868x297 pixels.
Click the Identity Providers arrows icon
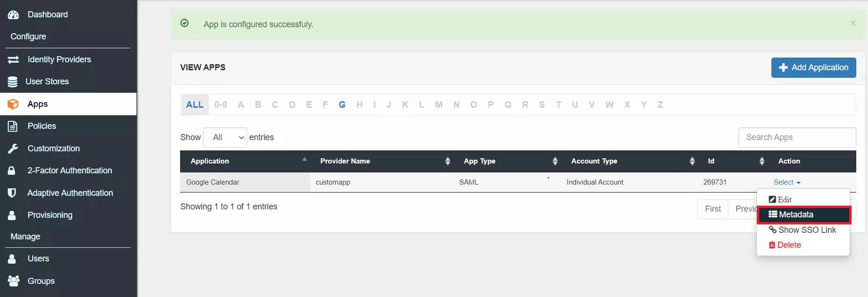(x=14, y=59)
